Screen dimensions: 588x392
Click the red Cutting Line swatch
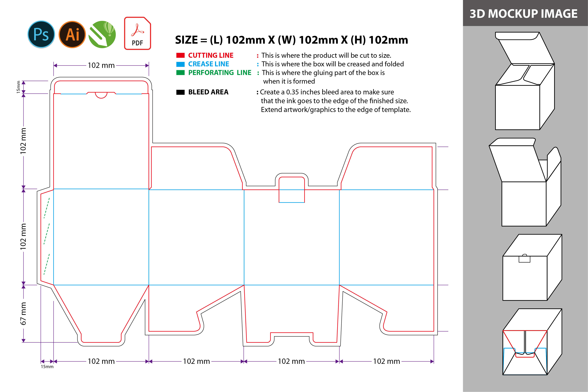click(181, 56)
